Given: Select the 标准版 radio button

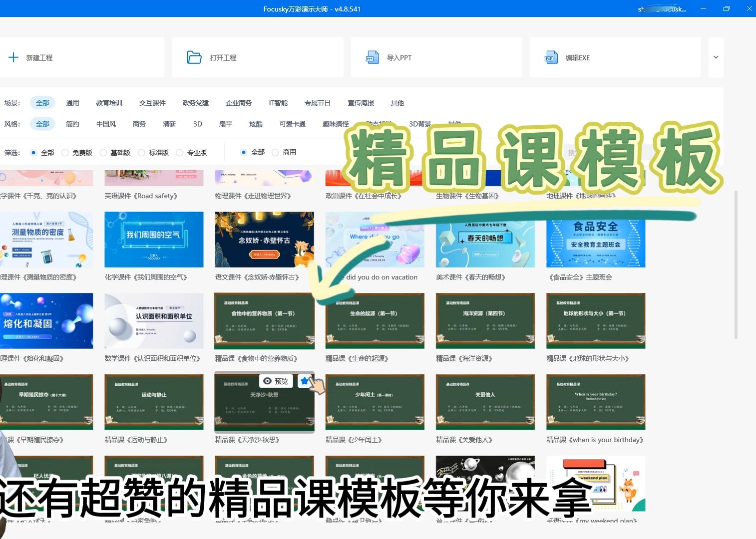Looking at the screenshot, I should pos(141,153).
